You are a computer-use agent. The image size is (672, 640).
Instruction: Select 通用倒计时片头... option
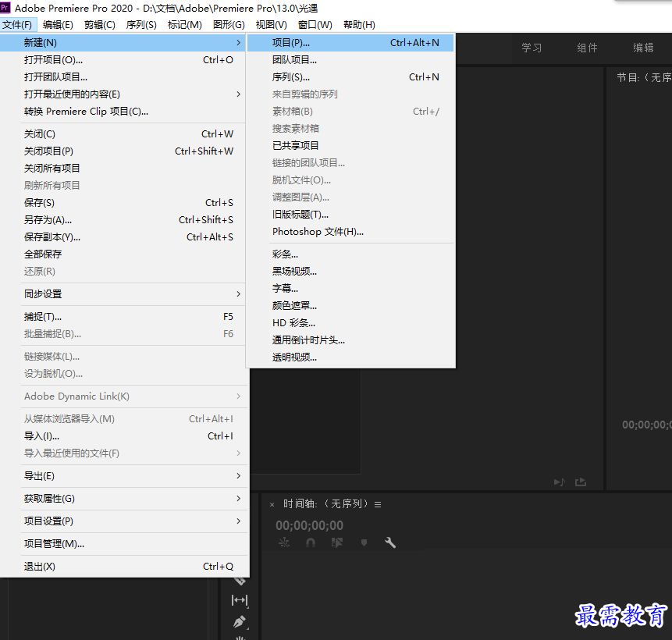350,340
